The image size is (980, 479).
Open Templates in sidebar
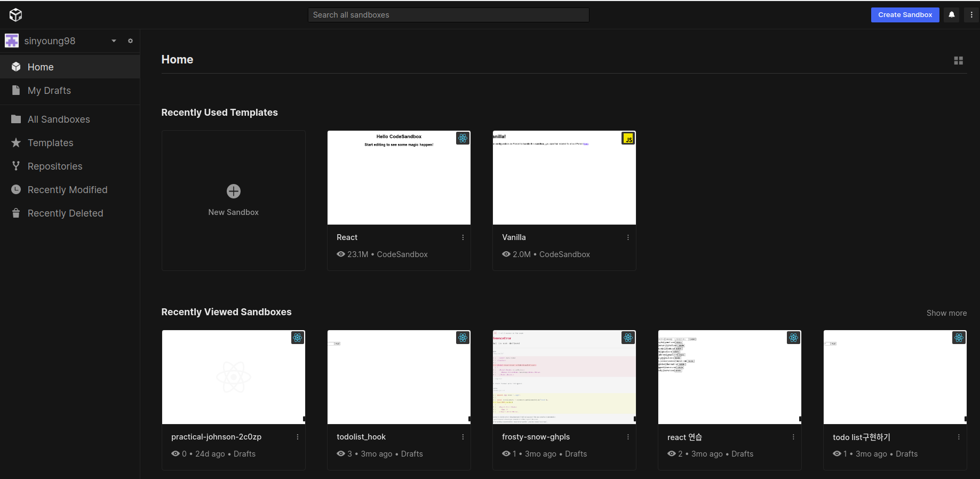(70, 142)
